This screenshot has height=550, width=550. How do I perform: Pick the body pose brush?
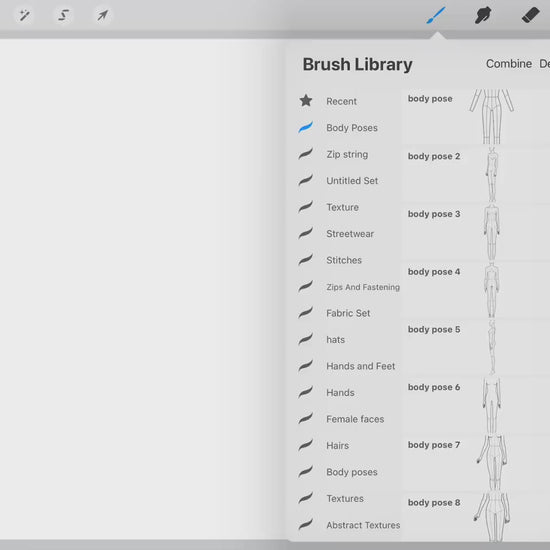[476, 117]
